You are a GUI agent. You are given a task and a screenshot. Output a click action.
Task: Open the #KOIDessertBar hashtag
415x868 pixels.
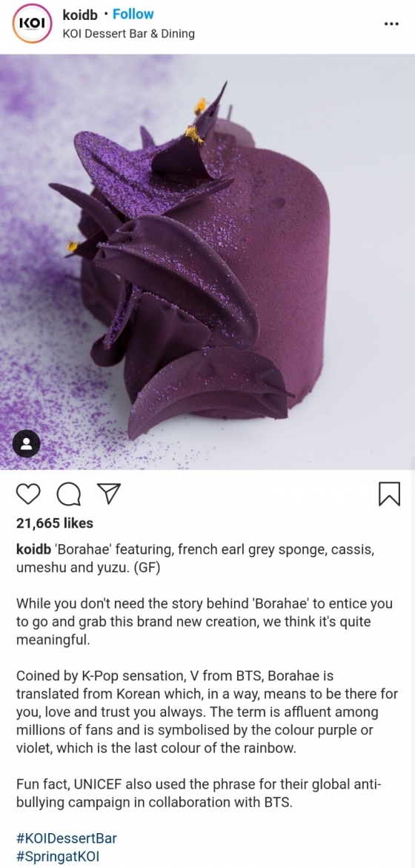point(67,838)
